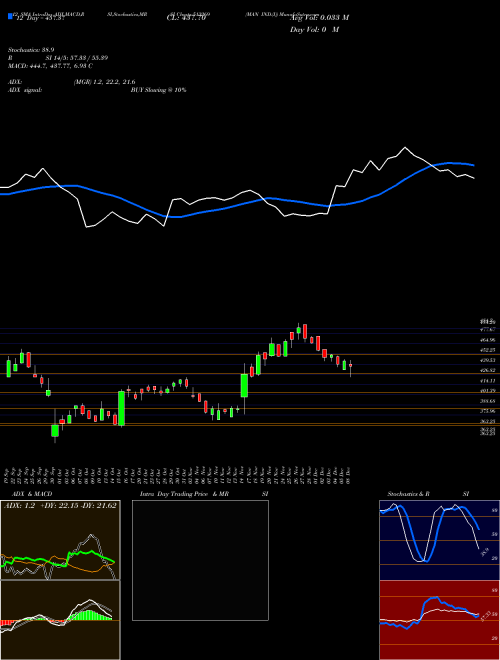
Task: Click the 'SI 14/3: 37.33 / 55.39' value
Action: (77, 58)
